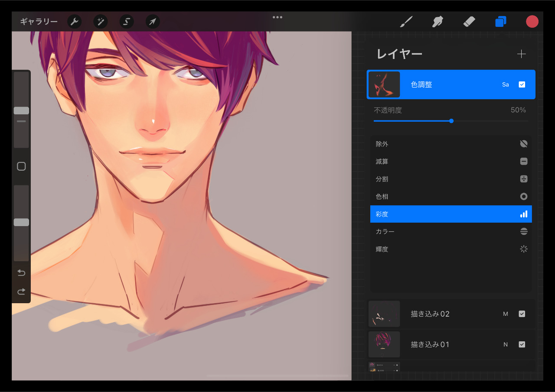Select the Brush tool
This screenshot has height=392, width=555.
(406, 22)
